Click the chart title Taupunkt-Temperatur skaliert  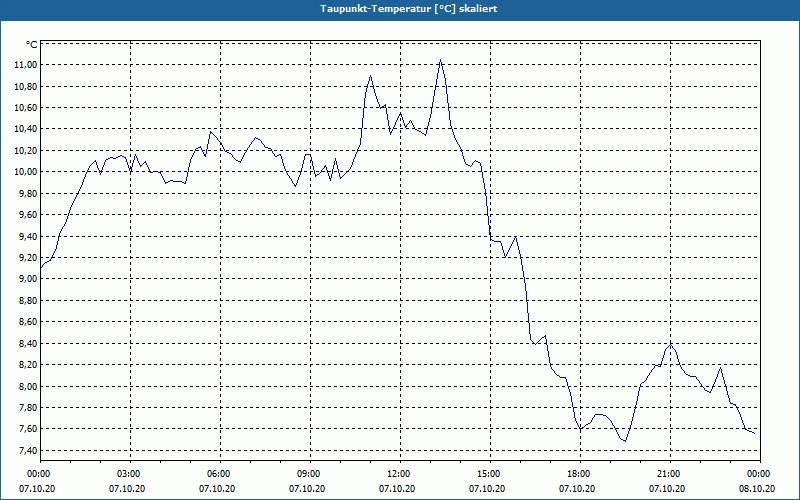pyautogui.click(x=409, y=9)
